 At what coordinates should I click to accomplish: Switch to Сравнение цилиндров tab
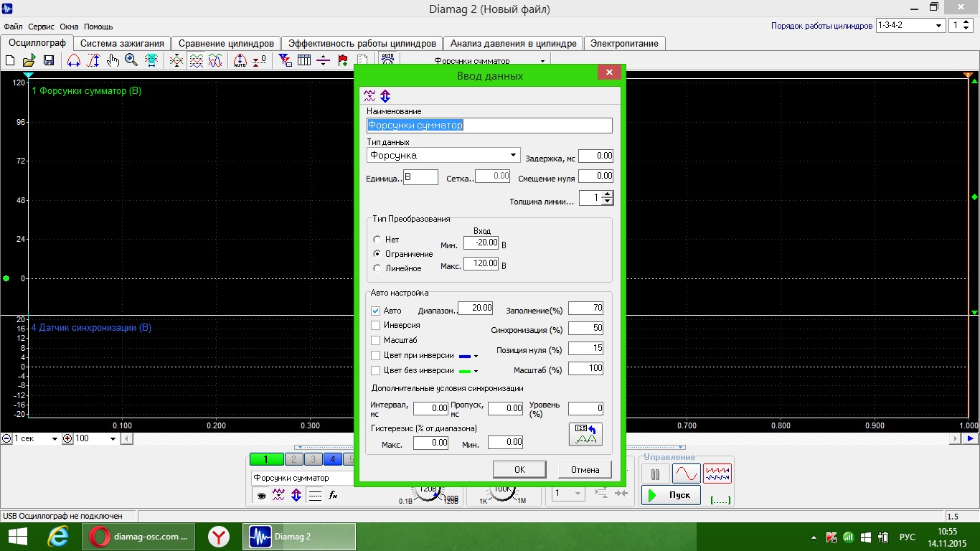coord(226,43)
